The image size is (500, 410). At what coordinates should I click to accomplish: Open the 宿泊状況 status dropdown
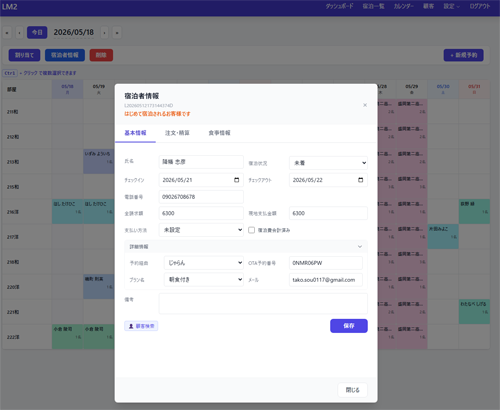[x=328, y=163]
